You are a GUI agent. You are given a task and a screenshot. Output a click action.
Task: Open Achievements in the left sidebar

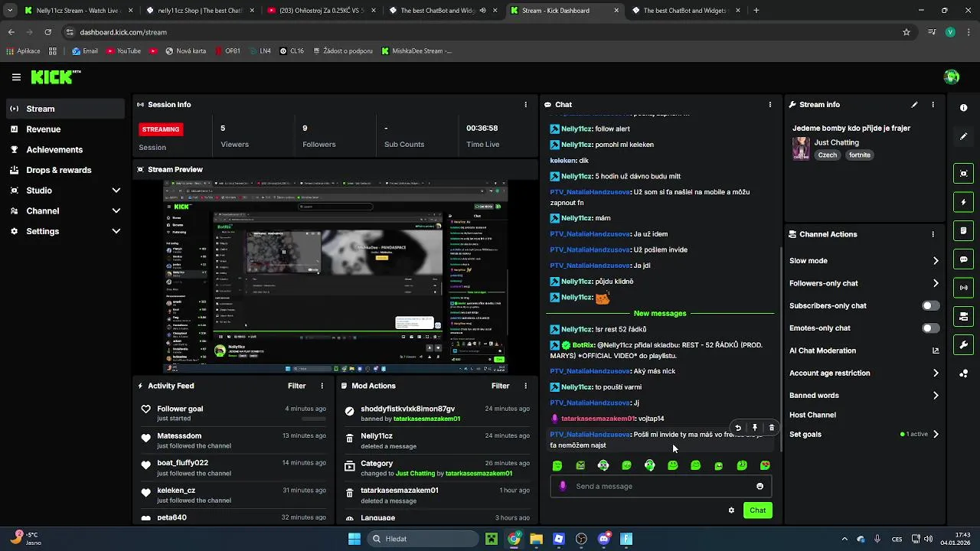pos(65,150)
